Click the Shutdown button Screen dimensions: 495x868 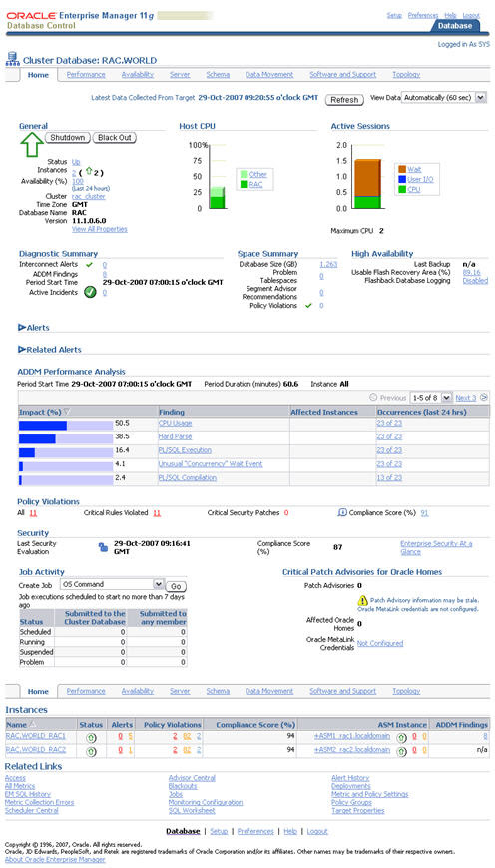67,137
